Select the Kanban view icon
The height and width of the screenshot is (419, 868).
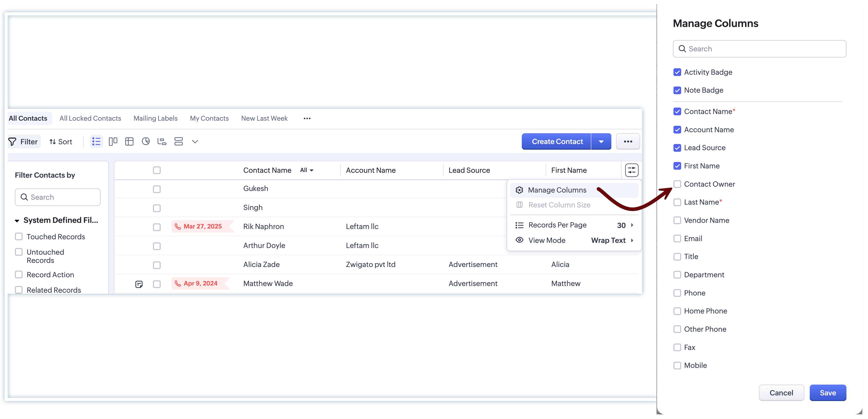[113, 141]
